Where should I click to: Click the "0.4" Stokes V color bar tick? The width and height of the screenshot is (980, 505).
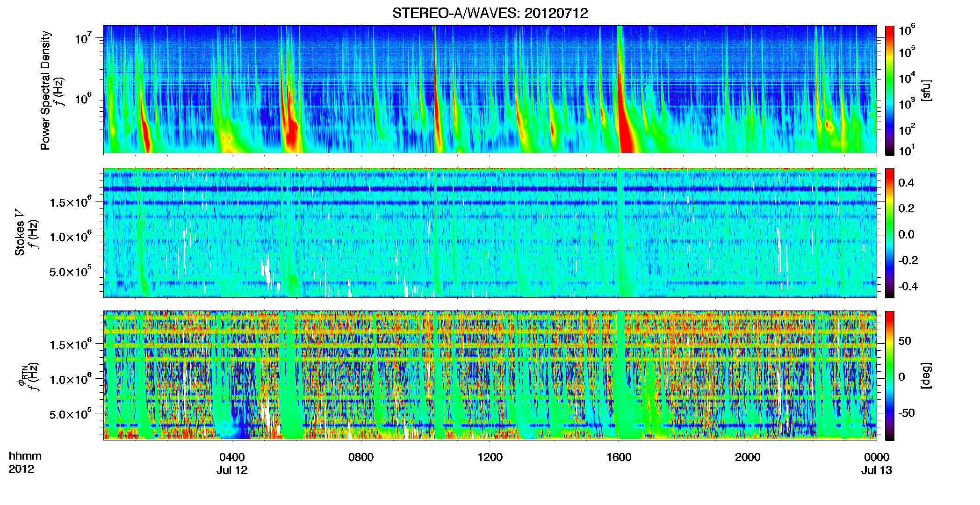pyautogui.click(x=907, y=183)
